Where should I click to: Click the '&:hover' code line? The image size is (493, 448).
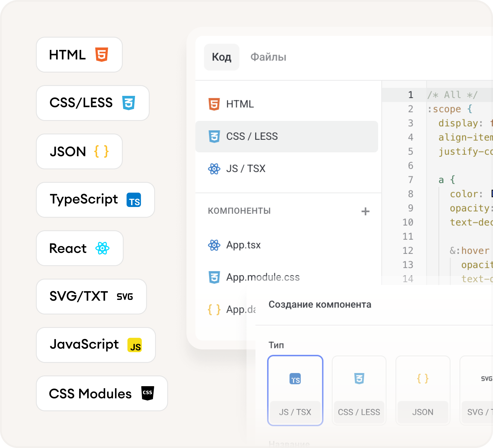click(x=470, y=251)
